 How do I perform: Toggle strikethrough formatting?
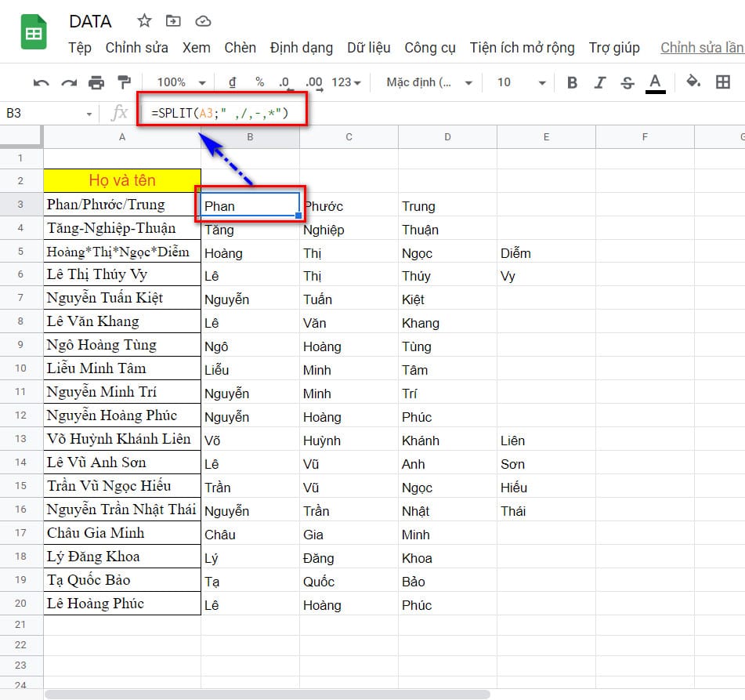click(627, 82)
